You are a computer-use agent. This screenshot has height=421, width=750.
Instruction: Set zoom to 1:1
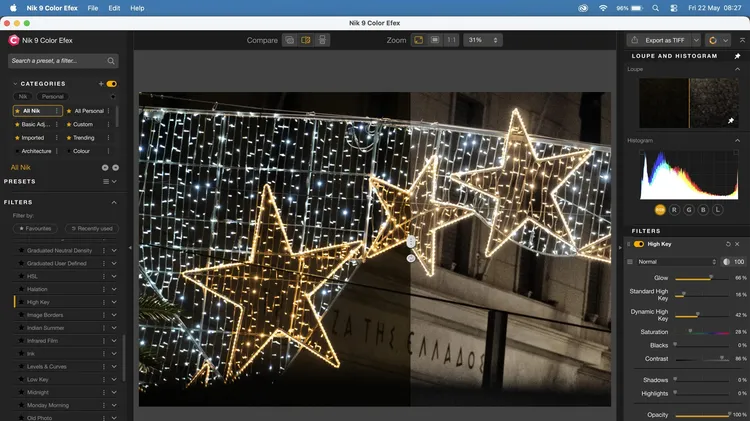coord(452,40)
